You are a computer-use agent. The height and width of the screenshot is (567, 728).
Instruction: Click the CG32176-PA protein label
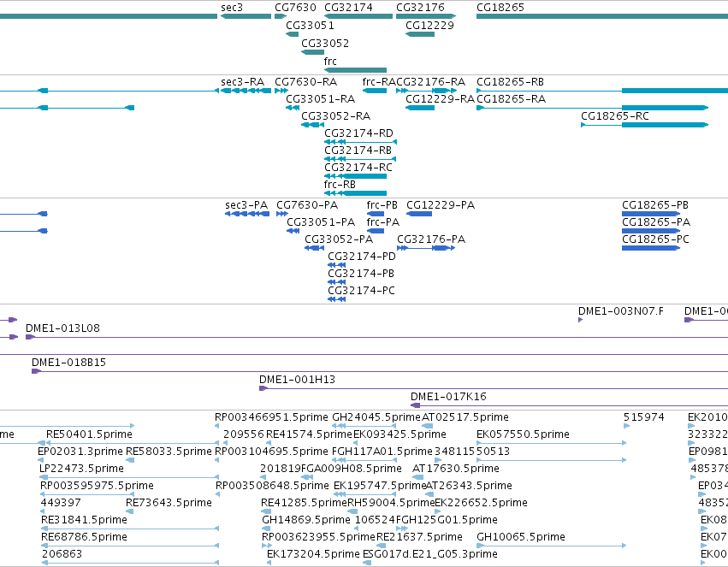431,239
